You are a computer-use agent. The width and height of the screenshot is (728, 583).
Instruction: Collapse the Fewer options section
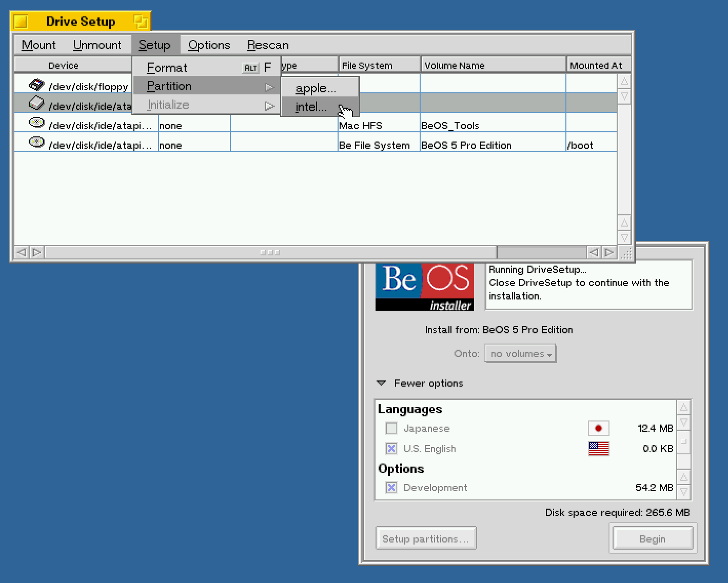coord(381,383)
